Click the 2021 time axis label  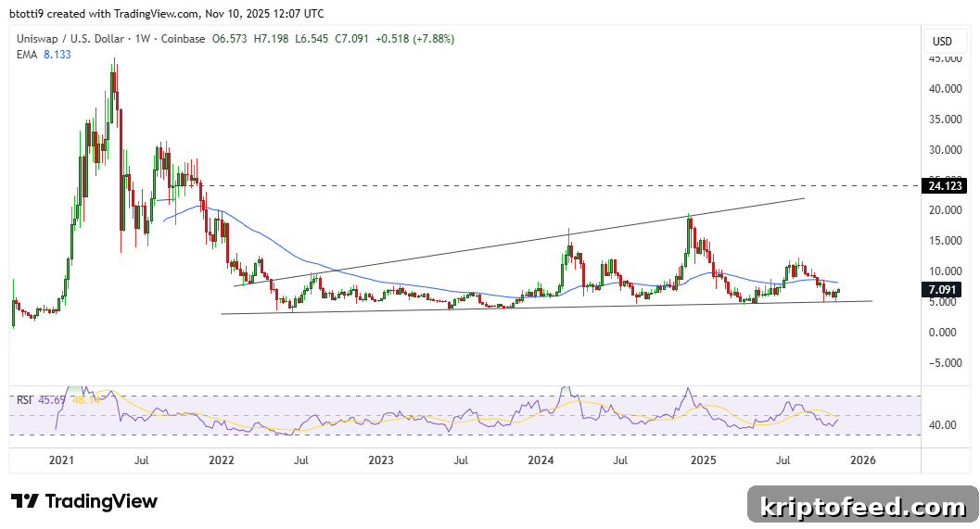(x=61, y=460)
